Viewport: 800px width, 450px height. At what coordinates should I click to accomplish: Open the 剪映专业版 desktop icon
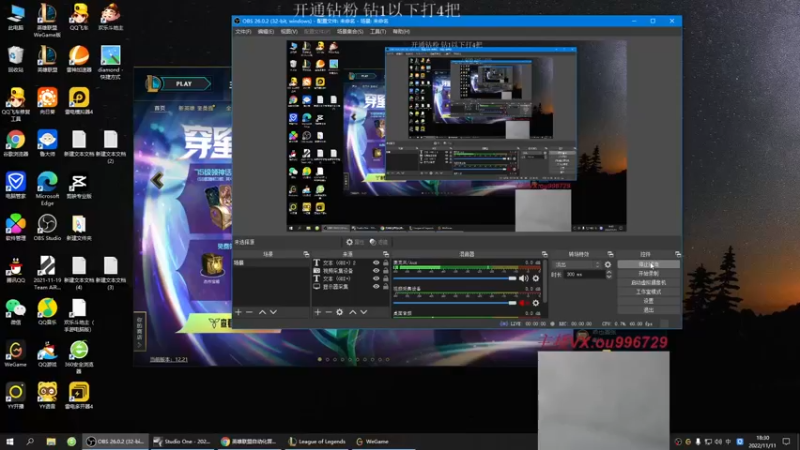pos(79,186)
